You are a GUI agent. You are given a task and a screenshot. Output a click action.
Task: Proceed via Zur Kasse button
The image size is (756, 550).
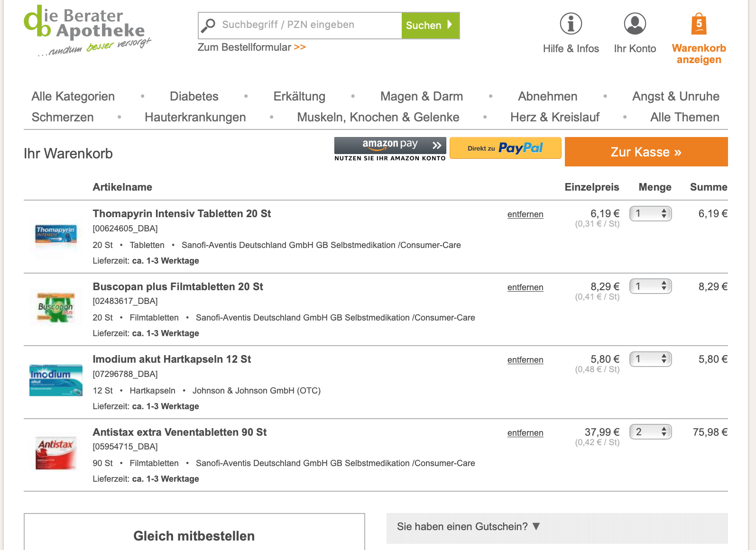pyautogui.click(x=646, y=152)
